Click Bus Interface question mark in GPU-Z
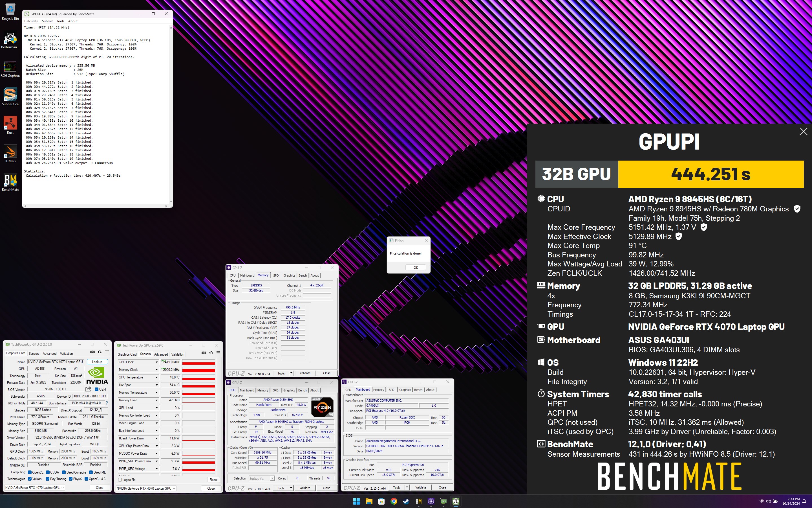This screenshot has width=812, height=508. click(x=107, y=403)
